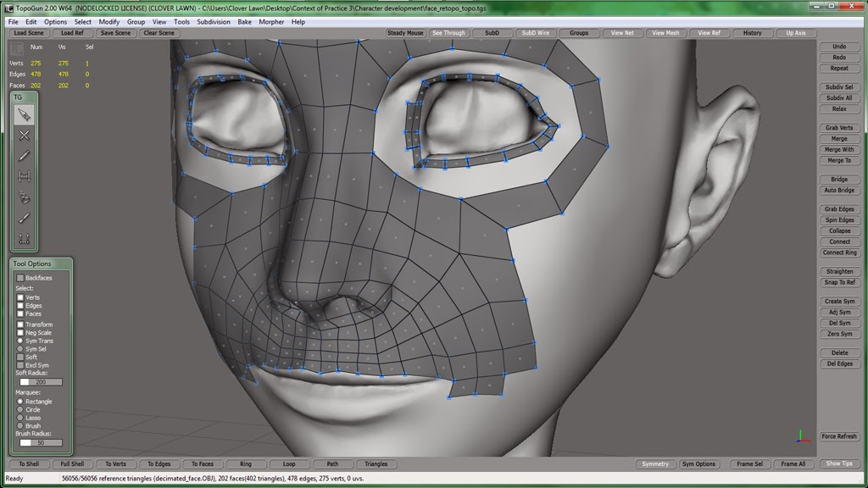Enable See Through display mode
Viewport: 868px width, 488px height.
(448, 32)
